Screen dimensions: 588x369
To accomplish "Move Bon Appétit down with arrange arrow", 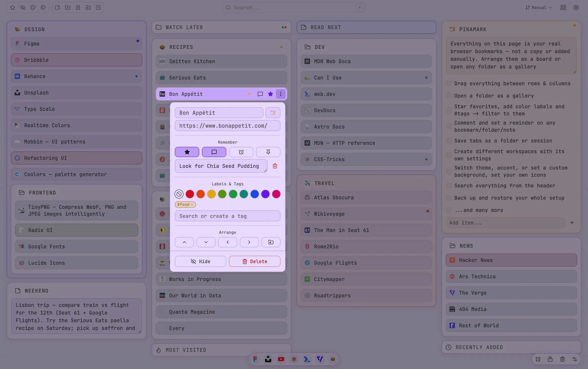I will (206, 242).
